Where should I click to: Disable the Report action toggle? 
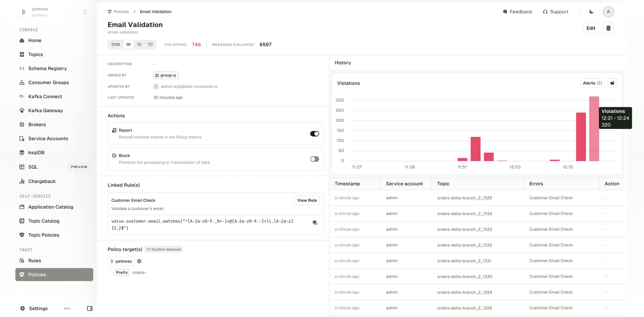tap(314, 134)
